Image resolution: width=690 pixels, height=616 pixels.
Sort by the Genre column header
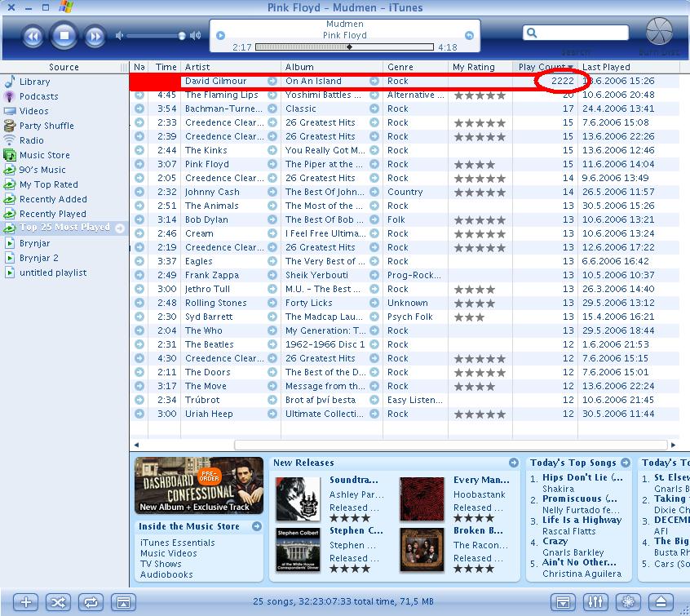[x=415, y=67]
